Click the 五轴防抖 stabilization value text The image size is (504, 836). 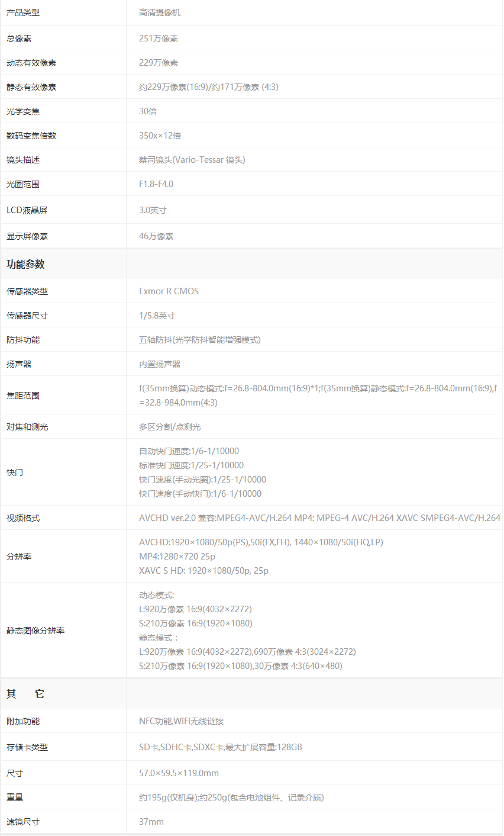click(199, 340)
